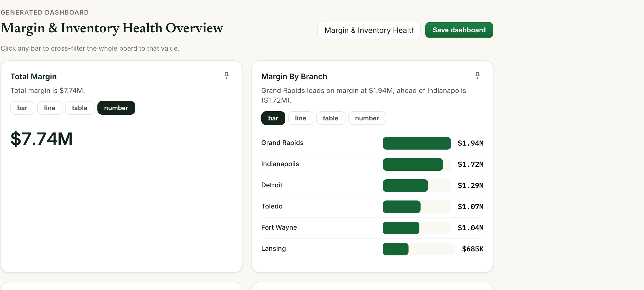Click the GENERATED DASHBOARD label
This screenshot has height=290, width=644.
click(45, 12)
